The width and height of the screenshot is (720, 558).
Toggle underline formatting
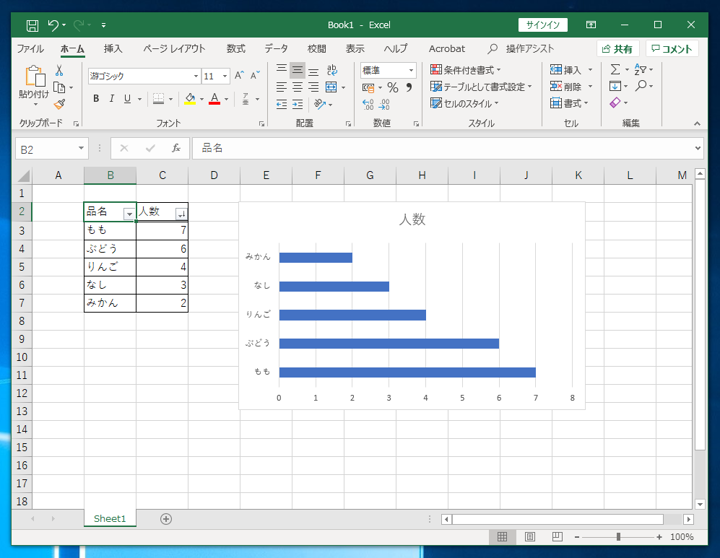pos(128,99)
